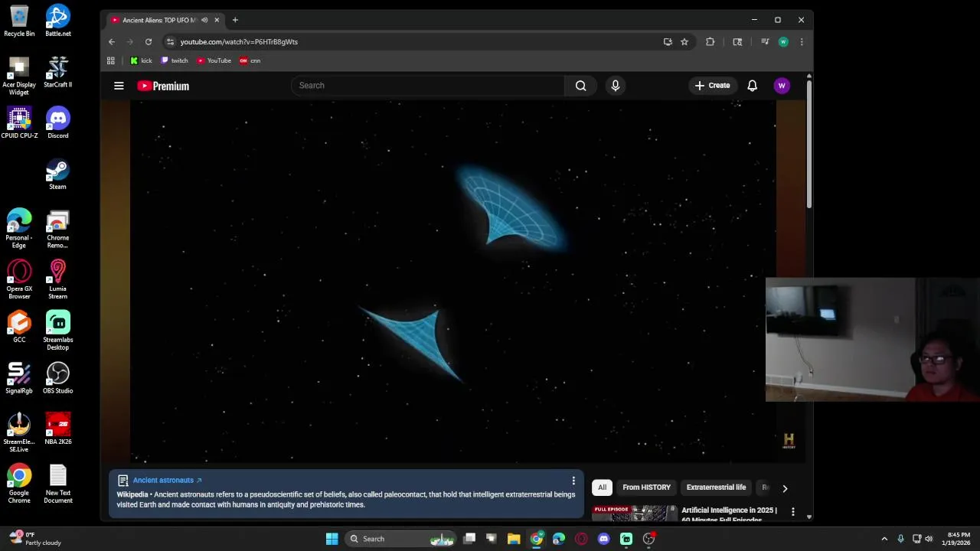Image resolution: width=980 pixels, height=551 pixels.
Task: Open the kick bookmark
Action: pyautogui.click(x=141, y=60)
